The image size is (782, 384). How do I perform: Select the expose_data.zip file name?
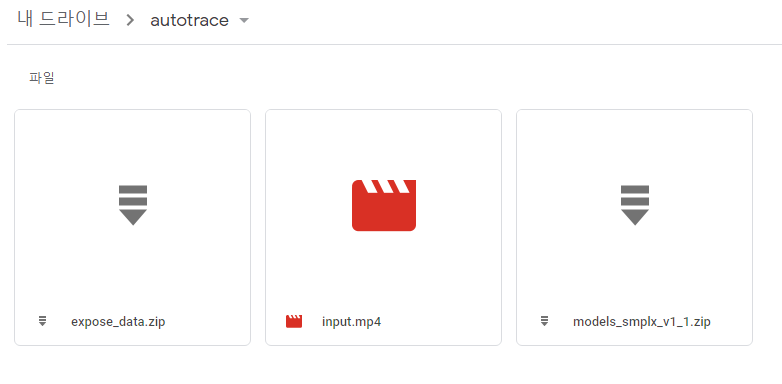pyautogui.click(x=118, y=322)
